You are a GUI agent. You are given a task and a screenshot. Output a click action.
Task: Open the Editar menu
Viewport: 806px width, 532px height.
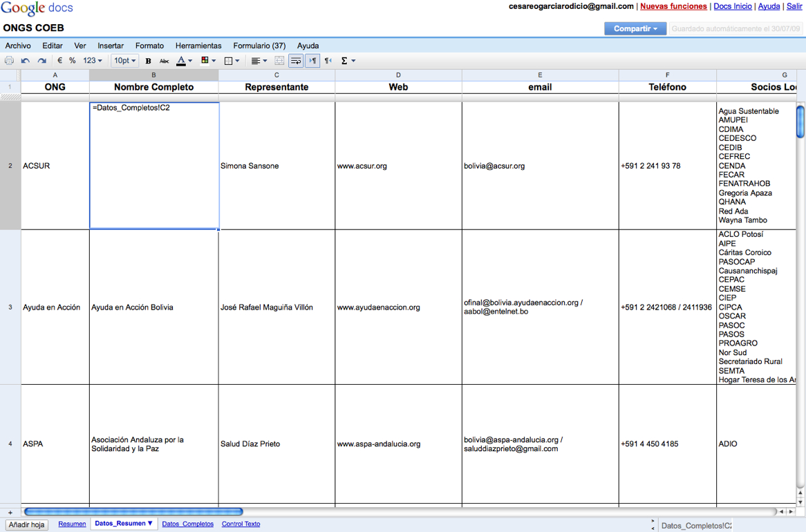(53, 46)
